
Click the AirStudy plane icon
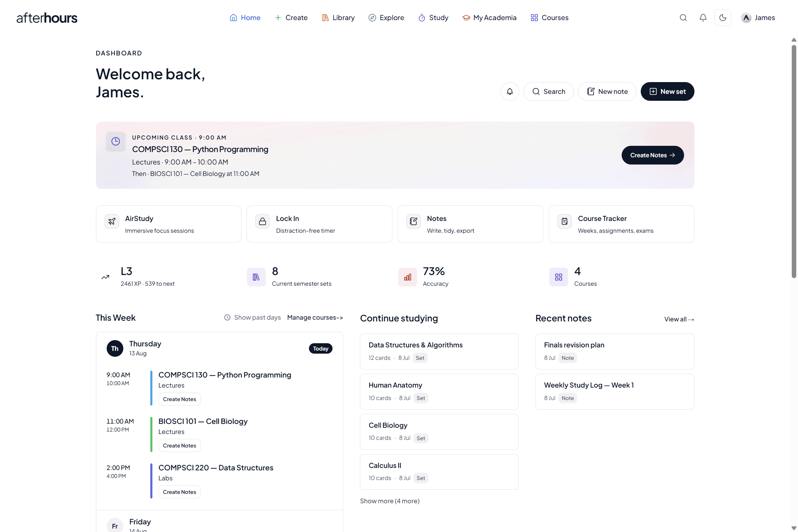click(x=112, y=221)
